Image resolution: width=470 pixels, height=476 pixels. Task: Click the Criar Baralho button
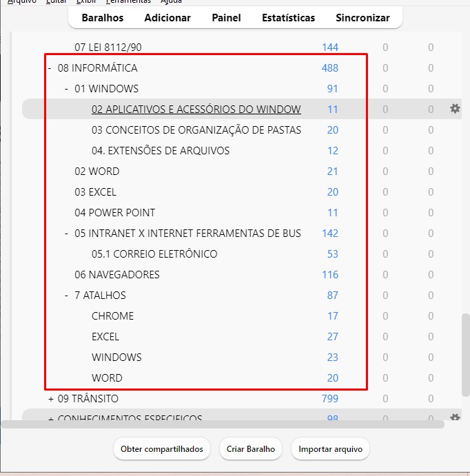[x=251, y=448]
